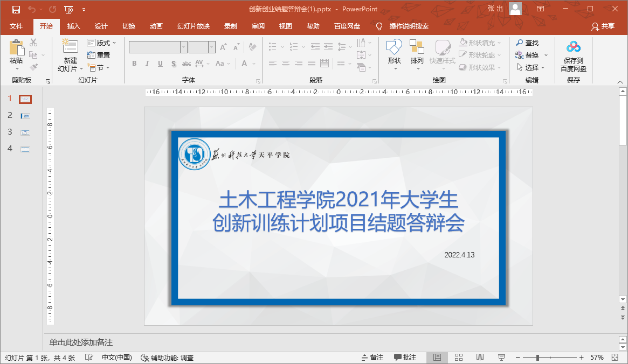Image resolution: width=628 pixels, height=364 pixels.
Task: Toggle the notes pane (备注)
Action: tap(372, 358)
